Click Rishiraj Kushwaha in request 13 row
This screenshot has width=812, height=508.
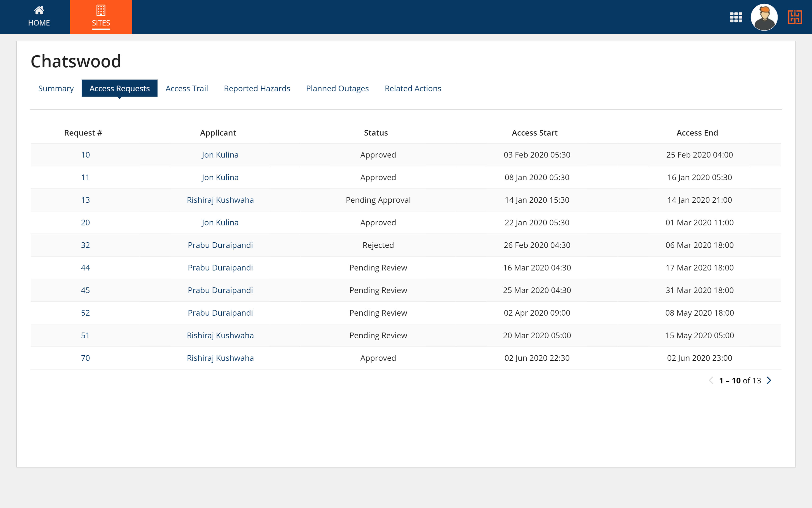click(x=220, y=200)
